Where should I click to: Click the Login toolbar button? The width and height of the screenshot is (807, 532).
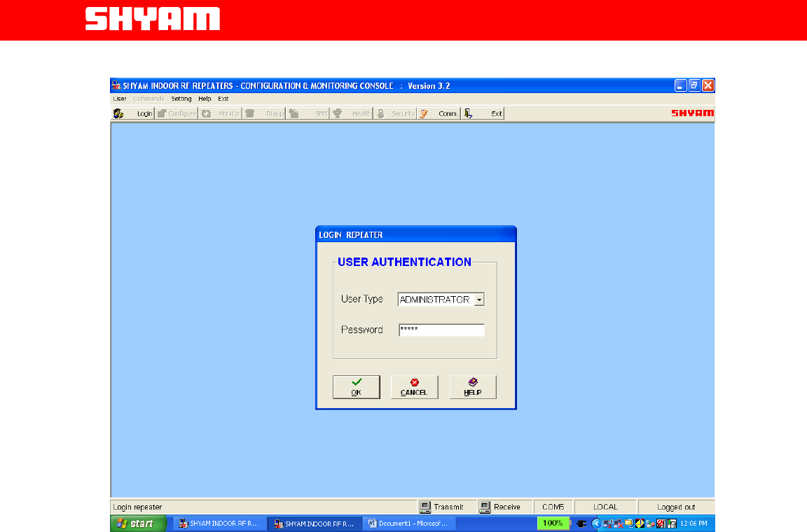133,113
